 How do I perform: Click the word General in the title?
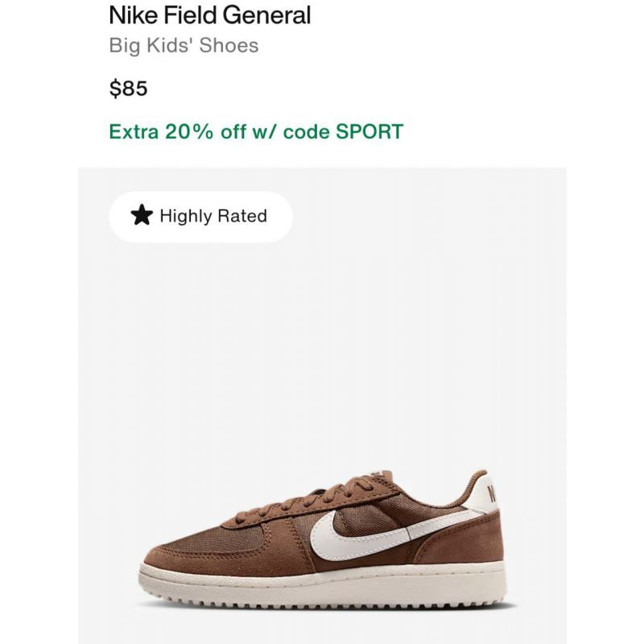pos(266,15)
